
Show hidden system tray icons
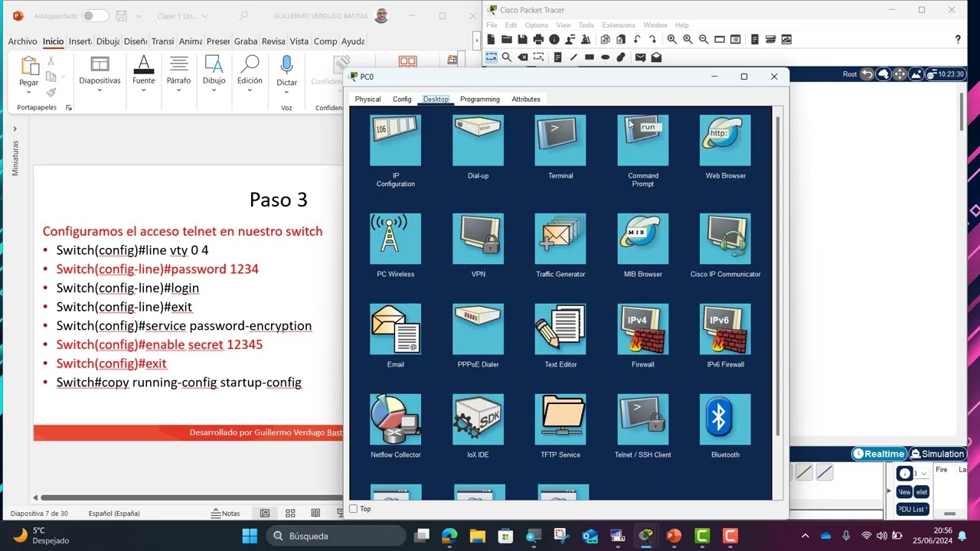pyautogui.click(x=805, y=536)
